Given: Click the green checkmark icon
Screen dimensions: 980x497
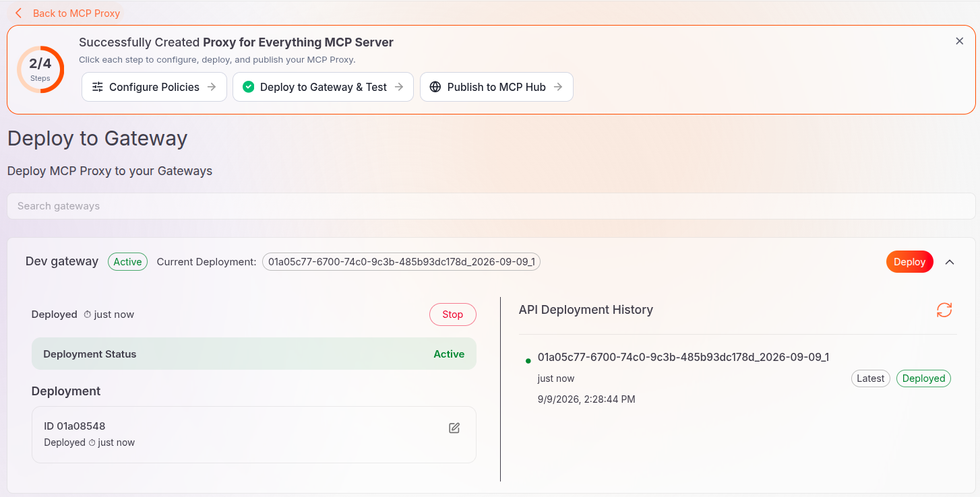Looking at the screenshot, I should tap(248, 87).
